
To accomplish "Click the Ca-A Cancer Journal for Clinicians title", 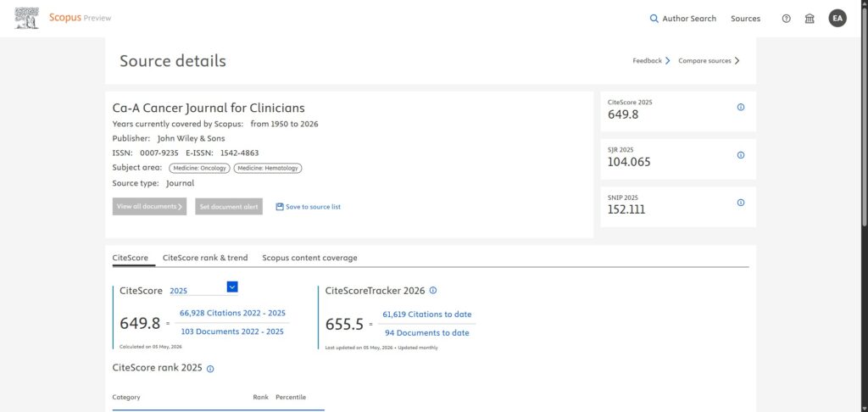I will (x=209, y=108).
